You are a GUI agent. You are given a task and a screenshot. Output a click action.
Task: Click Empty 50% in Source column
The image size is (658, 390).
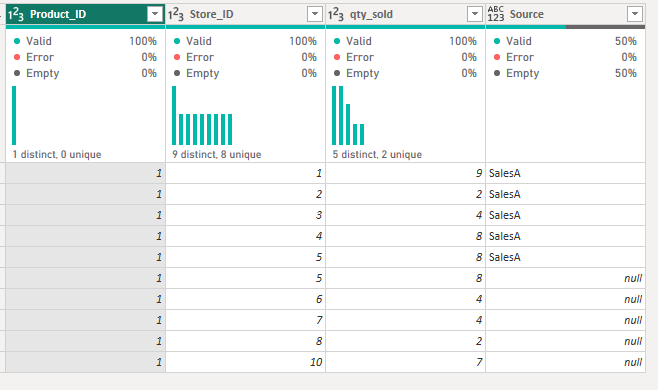pyautogui.click(x=565, y=73)
